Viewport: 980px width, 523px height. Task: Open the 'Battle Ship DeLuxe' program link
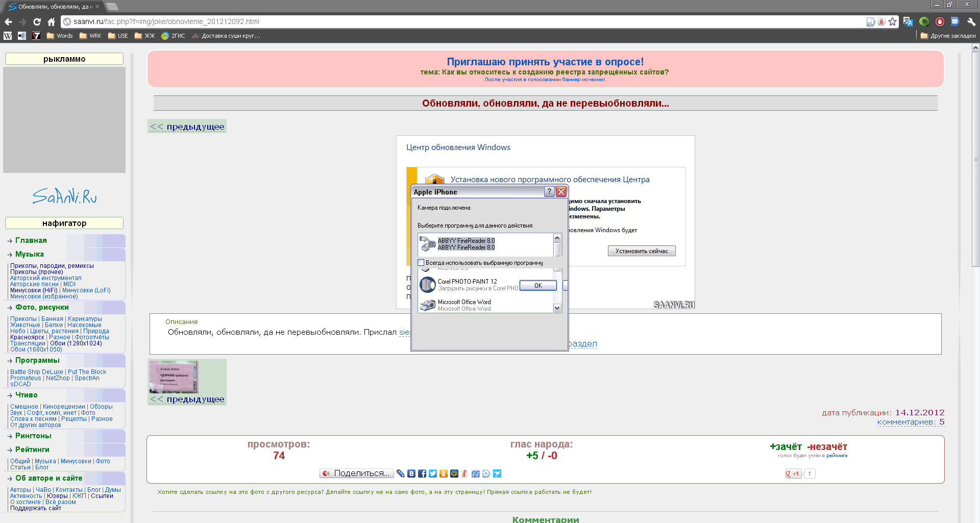37,372
